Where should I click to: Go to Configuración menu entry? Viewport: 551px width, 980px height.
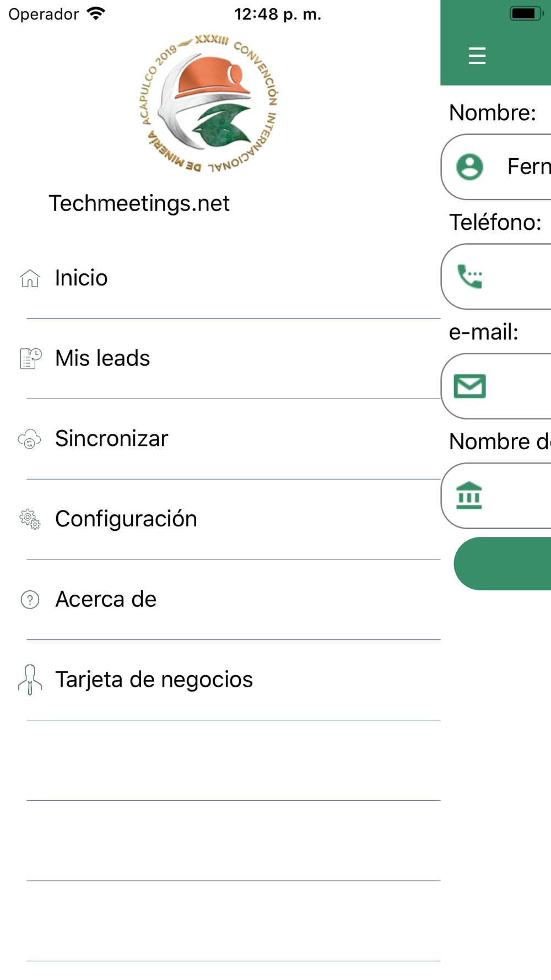pos(220,519)
